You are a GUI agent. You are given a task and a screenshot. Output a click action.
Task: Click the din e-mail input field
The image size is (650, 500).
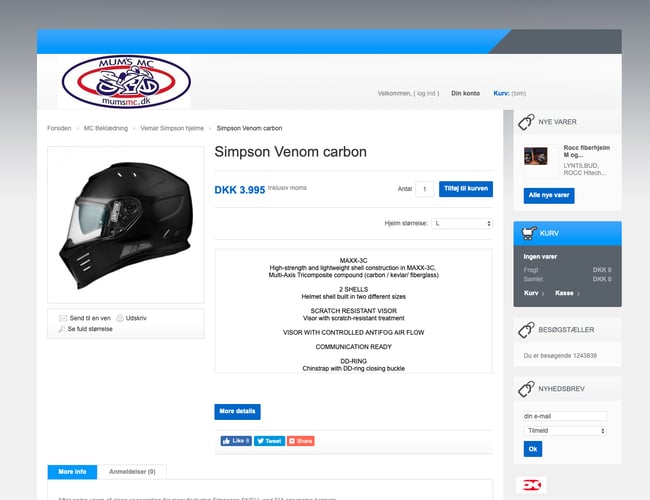coord(565,416)
